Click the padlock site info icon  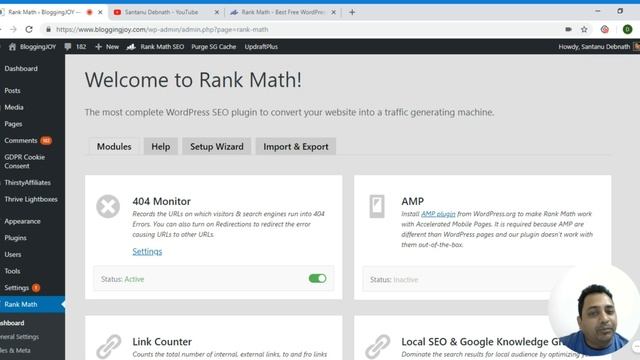[49, 29]
